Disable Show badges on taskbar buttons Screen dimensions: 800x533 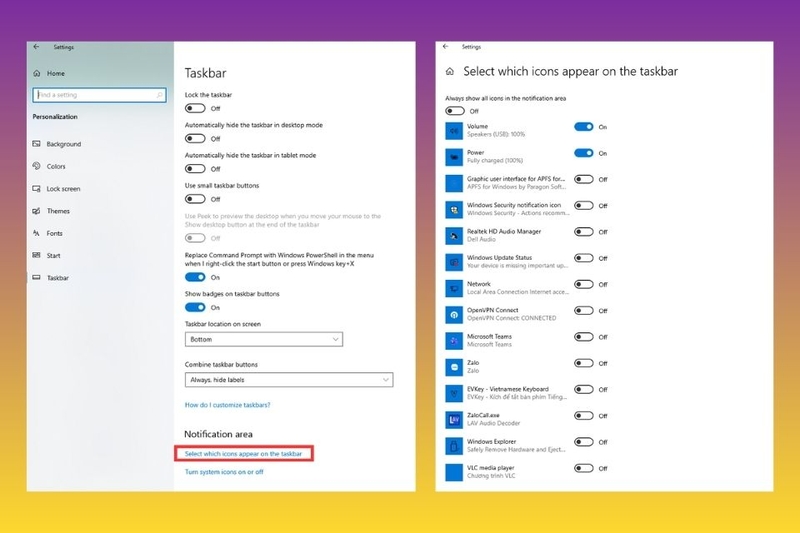point(195,307)
